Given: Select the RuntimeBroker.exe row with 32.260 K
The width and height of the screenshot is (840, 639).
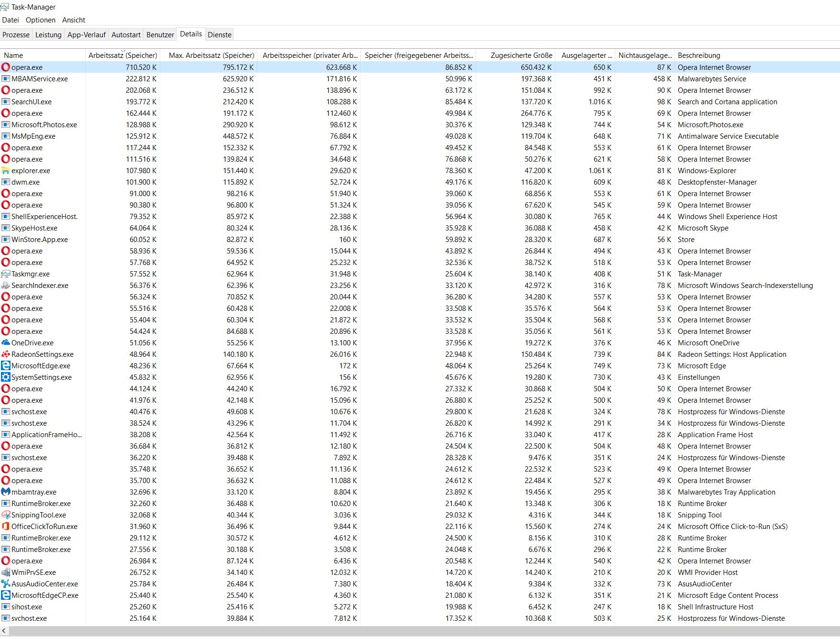Looking at the screenshot, I should (420, 504).
